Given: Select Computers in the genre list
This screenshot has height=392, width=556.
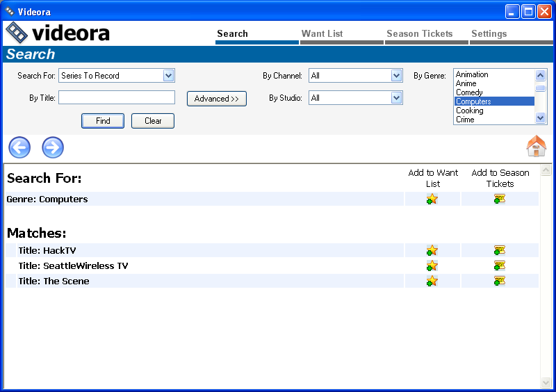Looking at the screenshot, I should click(494, 101).
